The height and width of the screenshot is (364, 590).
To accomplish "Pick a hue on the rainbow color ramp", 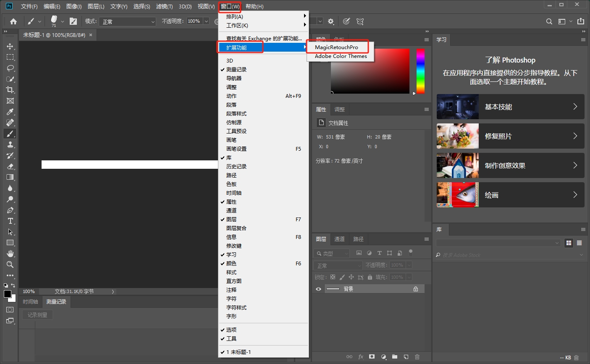I will (x=420, y=71).
